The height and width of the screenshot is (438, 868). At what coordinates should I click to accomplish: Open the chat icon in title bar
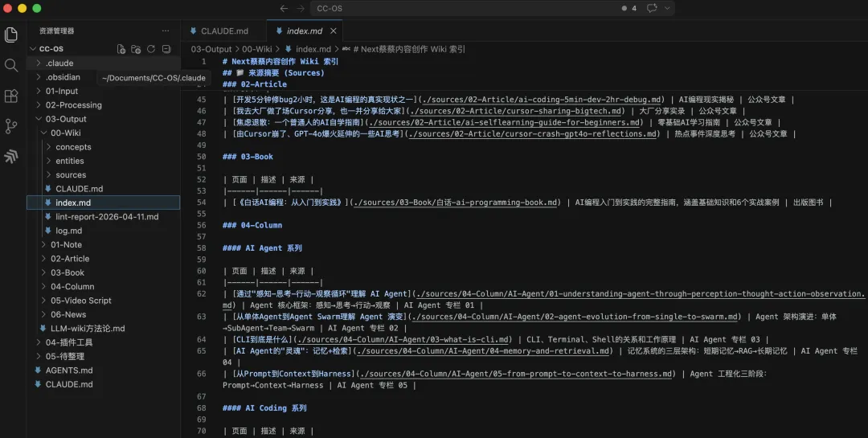point(651,8)
